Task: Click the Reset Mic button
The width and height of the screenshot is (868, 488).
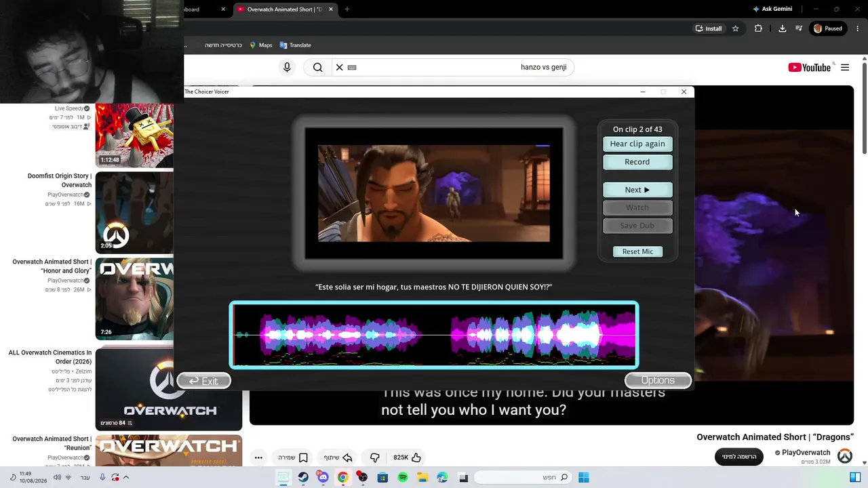Action: 637,251
